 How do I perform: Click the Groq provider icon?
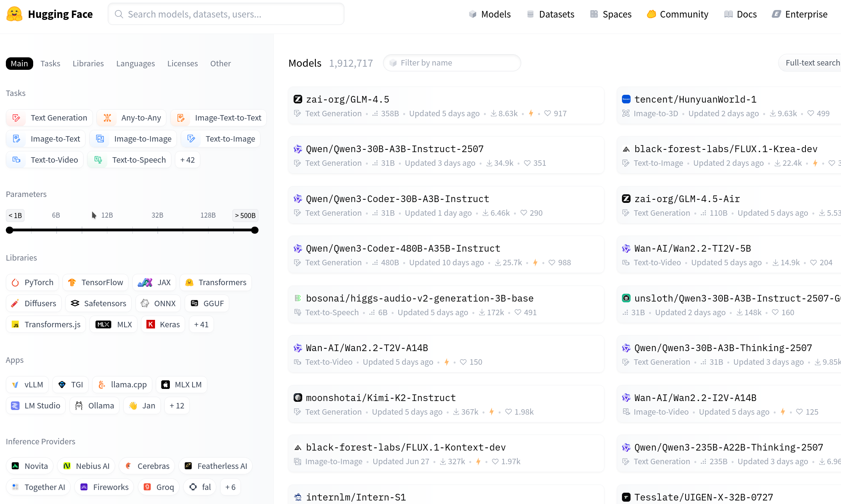point(147,487)
